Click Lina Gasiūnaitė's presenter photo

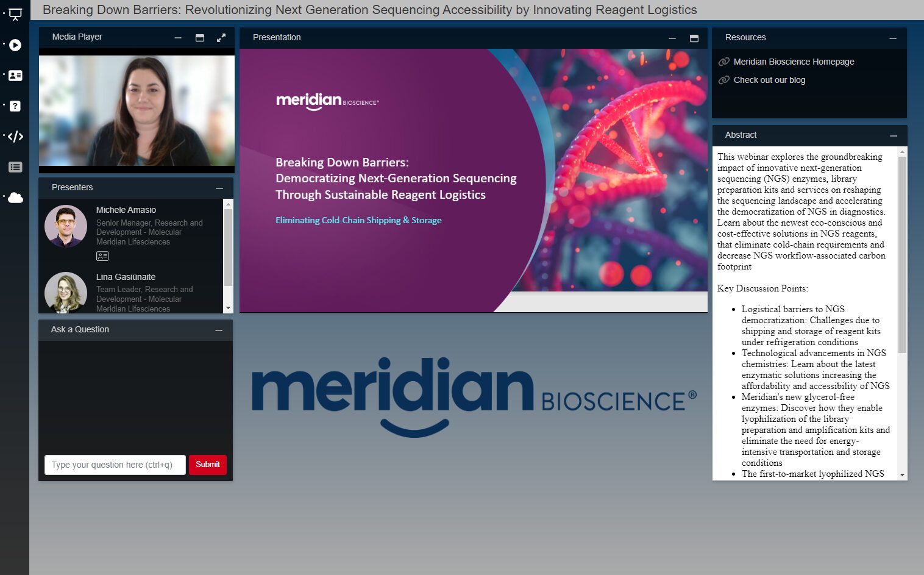click(66, 293)
